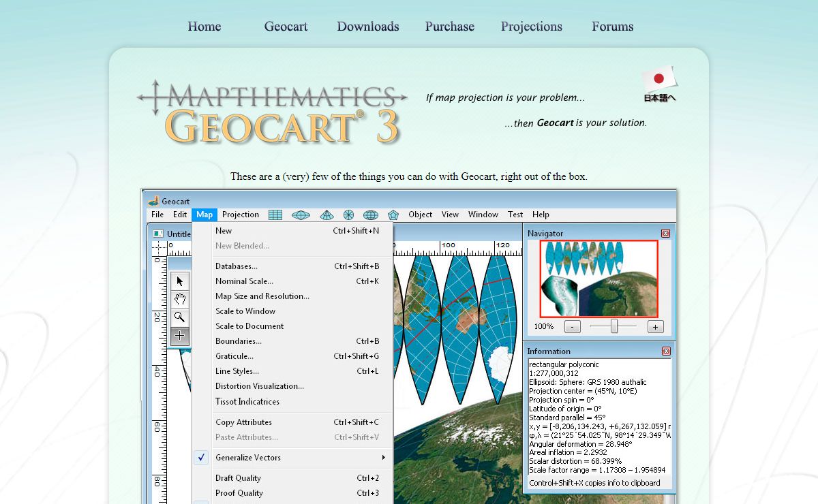This screenshot has height=504, width=818.
Task: Click the pseudocylindrical ellipse projection icon
Action: coord(301,215)
